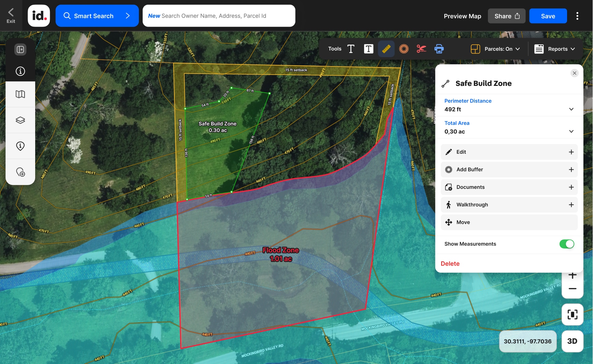Screen dimensions: 593x364
Task: Open the print map tool
Action: pos(439,49)
